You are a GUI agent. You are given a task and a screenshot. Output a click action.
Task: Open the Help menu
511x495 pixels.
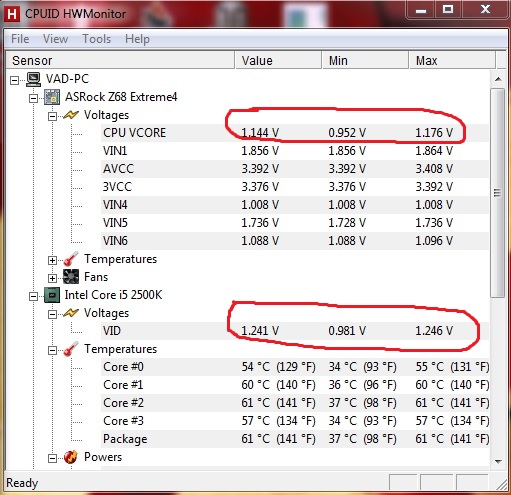tap(137, 39)
